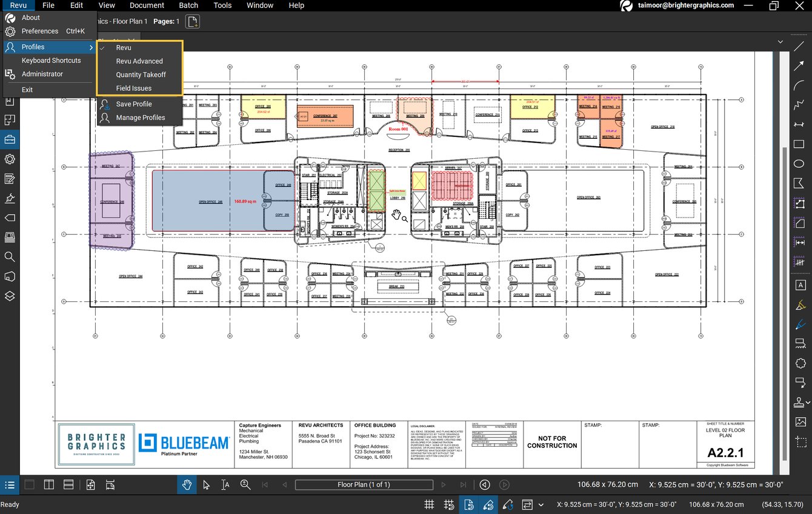812x514 pixels.
Task: Click Manage Profiles in the menu
Action: point(140,118)
